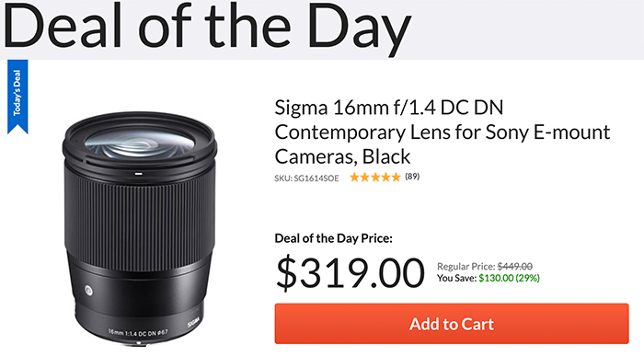Click the crossed-out $449.00 regular price
This screenshot has height=356, width=644.
[515, 266]
